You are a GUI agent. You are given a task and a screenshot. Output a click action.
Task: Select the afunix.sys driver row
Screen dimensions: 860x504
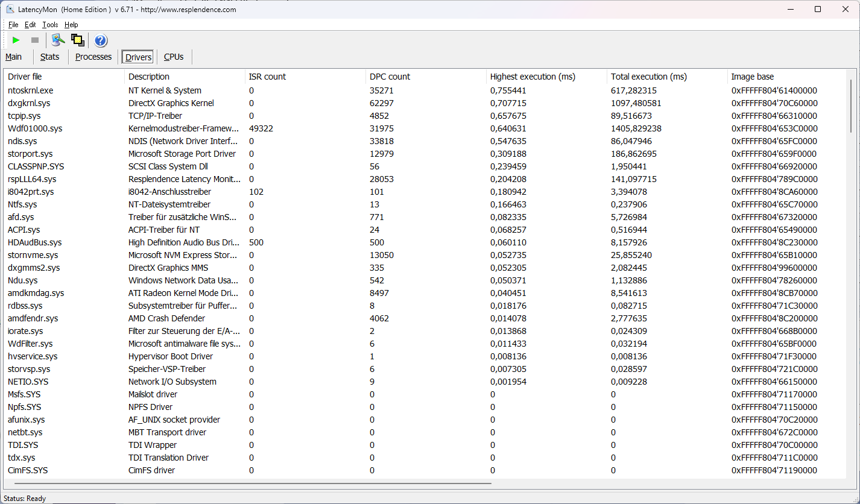pyautogui.click(x=426, y=420)
